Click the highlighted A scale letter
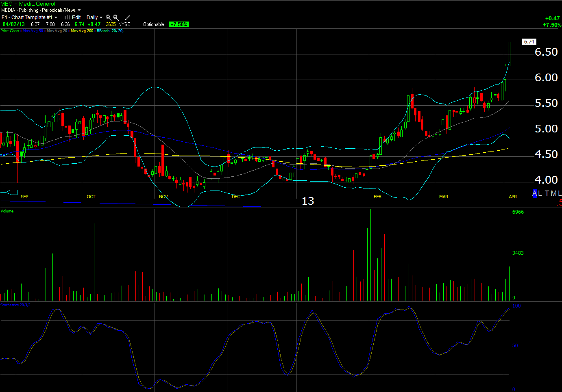Image resolution: width=562 pixels, height=392 pixels. pyautogui.click(x=534, y=193)
